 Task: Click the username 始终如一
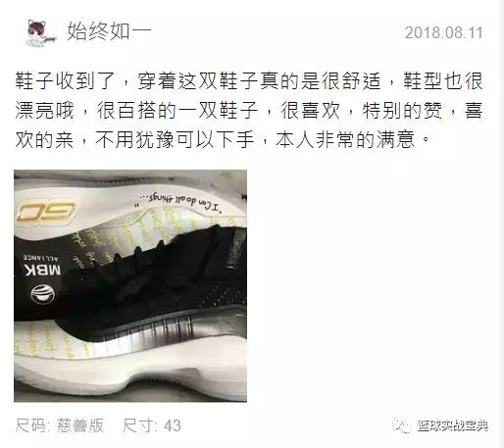coord(110,31)
